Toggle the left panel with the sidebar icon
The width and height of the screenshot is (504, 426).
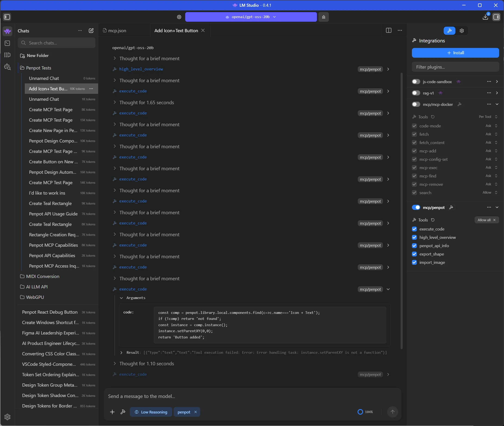(x=7, y=17)
